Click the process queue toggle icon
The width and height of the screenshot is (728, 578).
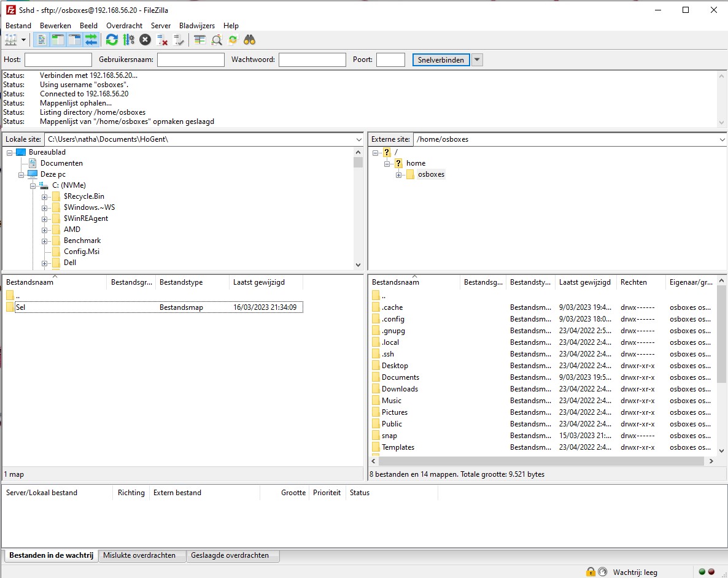[x=128, y=40]
